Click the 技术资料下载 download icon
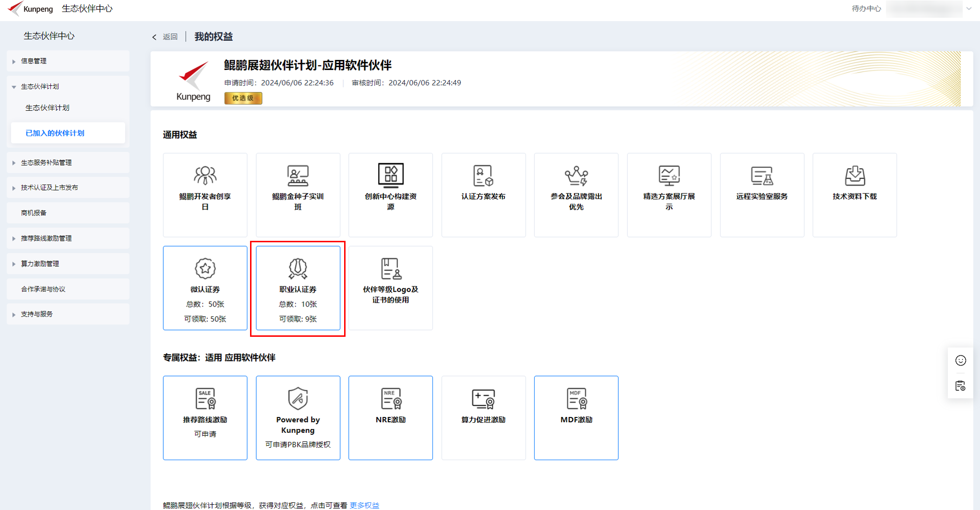This screenshot has height=510, width=980. tap(855, 175)
